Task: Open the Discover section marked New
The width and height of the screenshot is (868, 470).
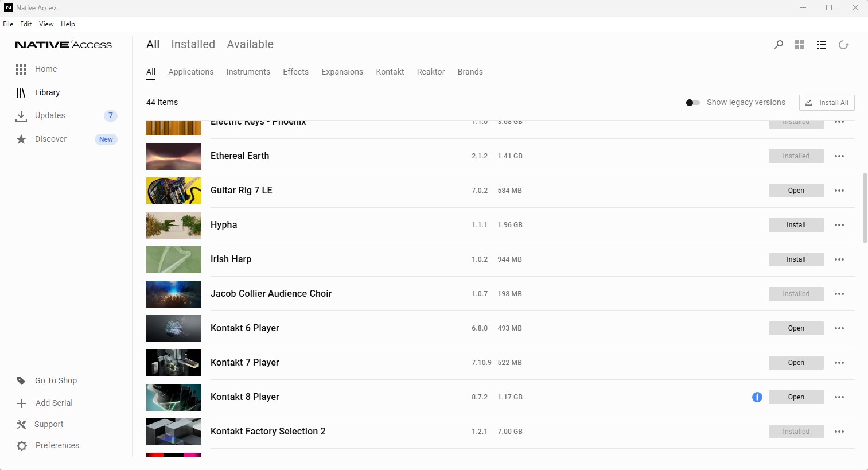Action: tap(50, 139)
